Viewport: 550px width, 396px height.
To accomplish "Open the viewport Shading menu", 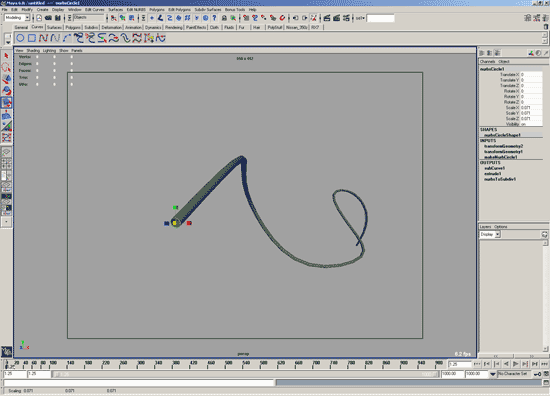I will tap(33, 51).
